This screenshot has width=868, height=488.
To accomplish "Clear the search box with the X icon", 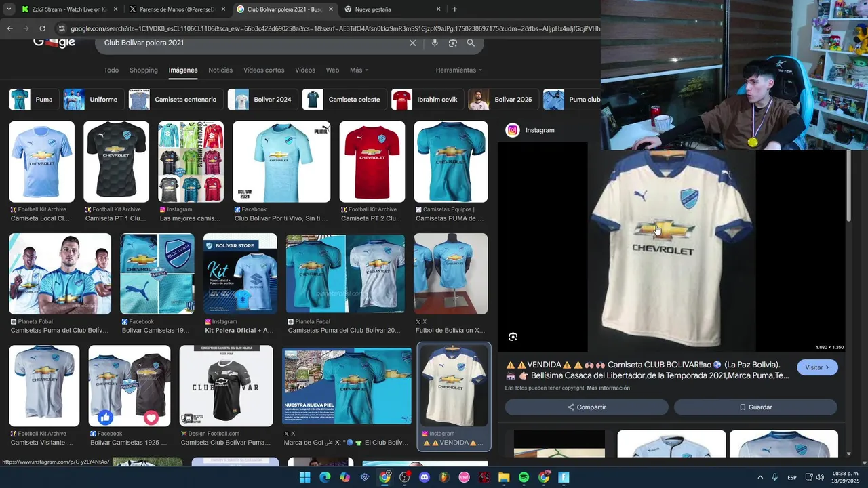I will (412, 43).
